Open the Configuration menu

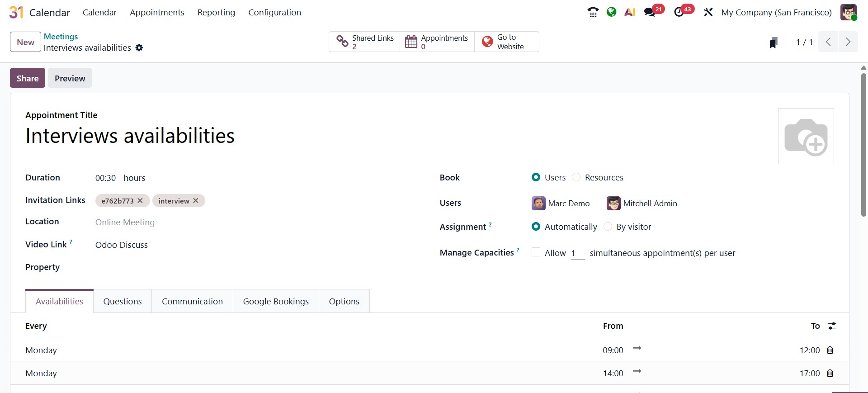(x=274, y=12)
